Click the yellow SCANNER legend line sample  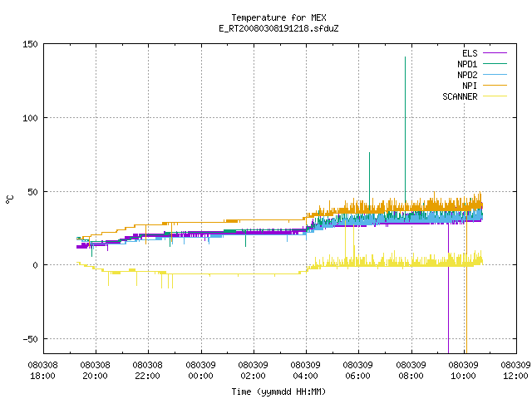[495, 96]
